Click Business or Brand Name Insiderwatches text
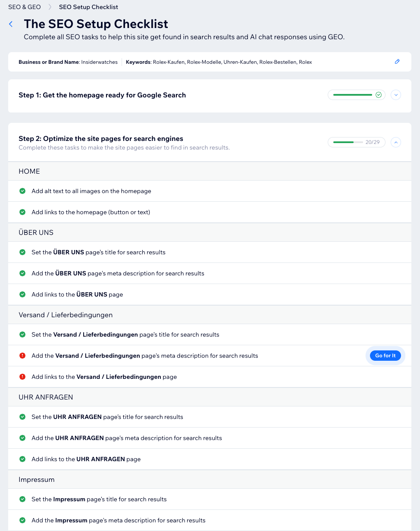This screenshot has width=420, height=531. point(68,62)
